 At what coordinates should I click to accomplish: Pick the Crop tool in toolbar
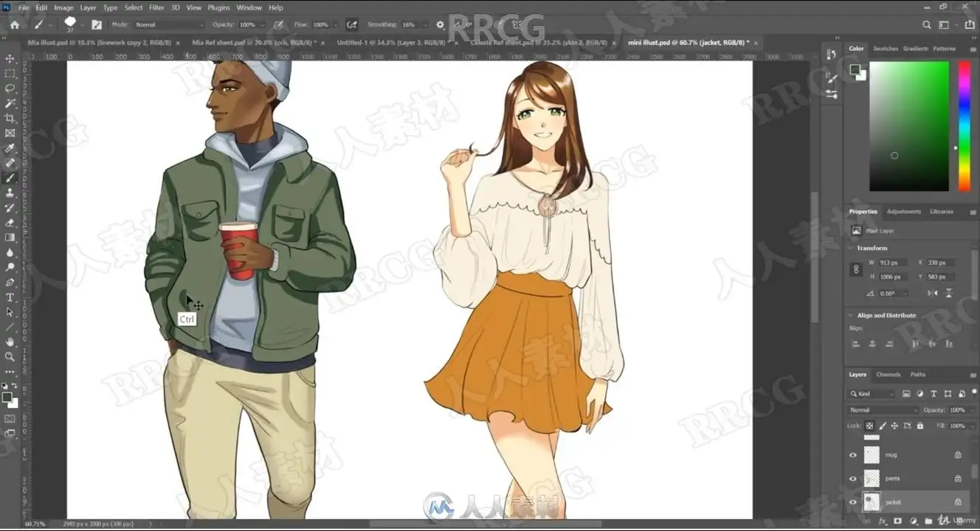tap(10, 118)
